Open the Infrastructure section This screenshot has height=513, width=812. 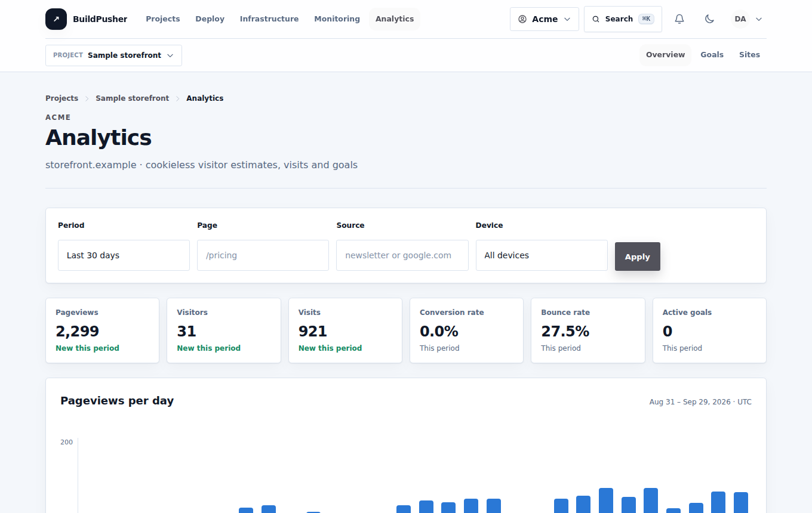click(x=269, y=19)
